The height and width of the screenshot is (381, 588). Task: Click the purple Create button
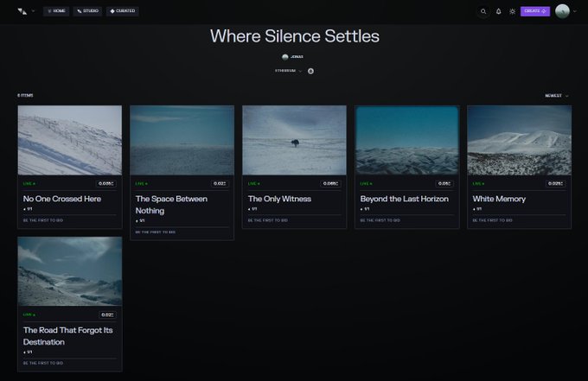tap(535, 11)
